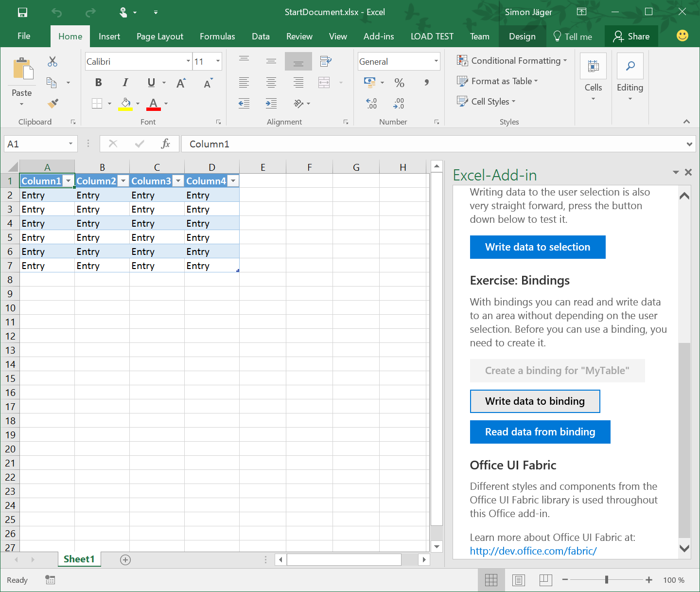Open the font size dropdown
The height and width of the screenshot is (592, 700).
(218, 61)
